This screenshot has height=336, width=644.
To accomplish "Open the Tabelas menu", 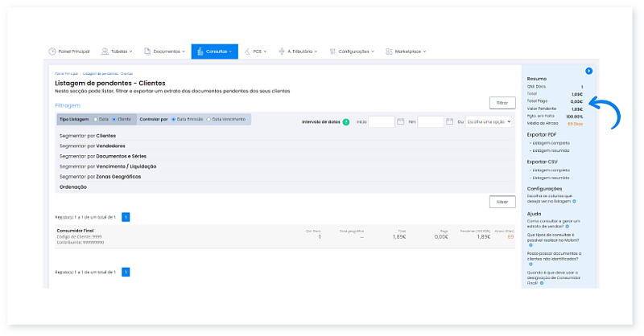I will tap(117, 51).
